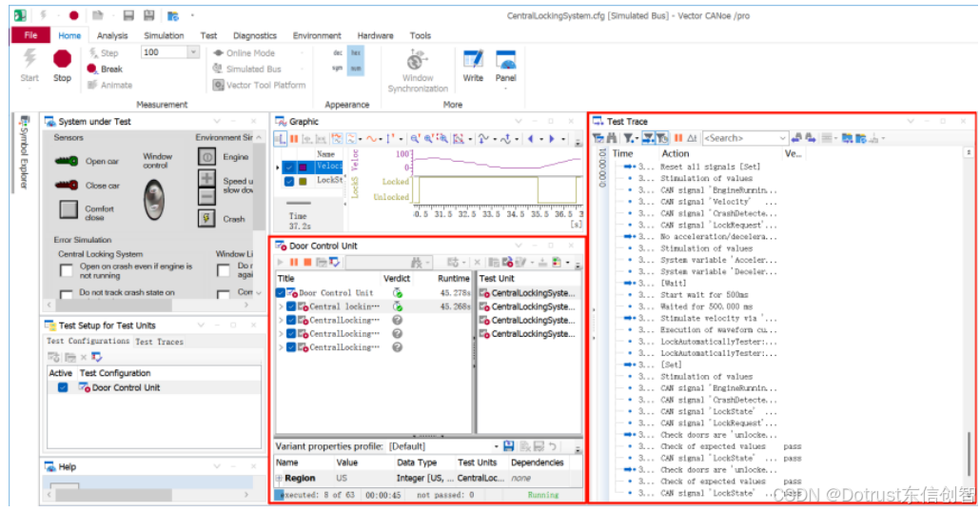Click the find-previous arrow next to Test Trace search
The height and width of the screenshot is (512, 980).
796,138
